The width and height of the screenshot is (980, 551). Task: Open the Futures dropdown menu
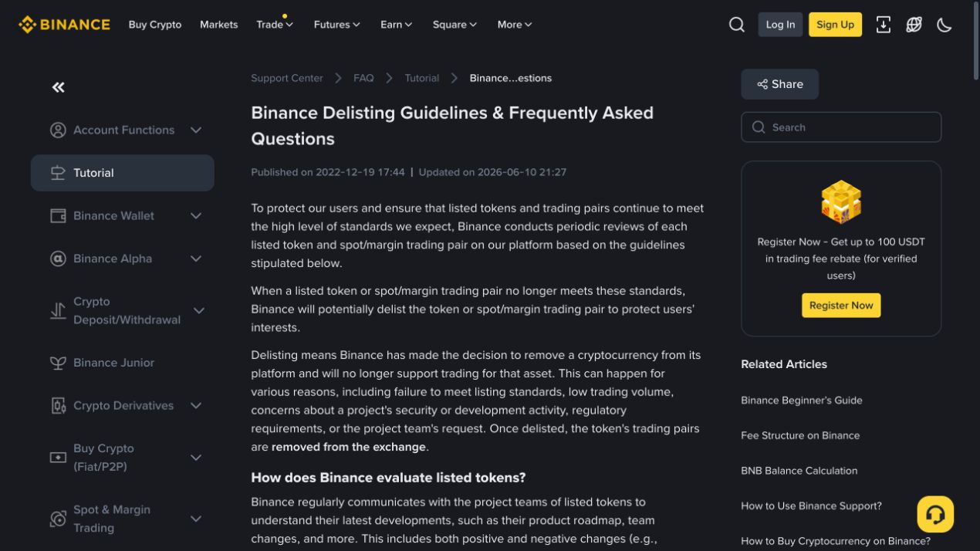click(337, 25)
